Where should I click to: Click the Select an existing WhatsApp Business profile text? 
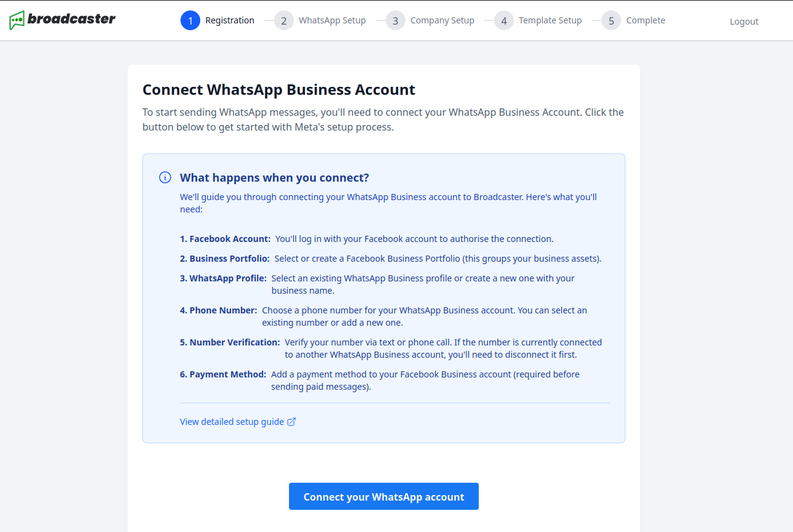[x=423, y=284]
